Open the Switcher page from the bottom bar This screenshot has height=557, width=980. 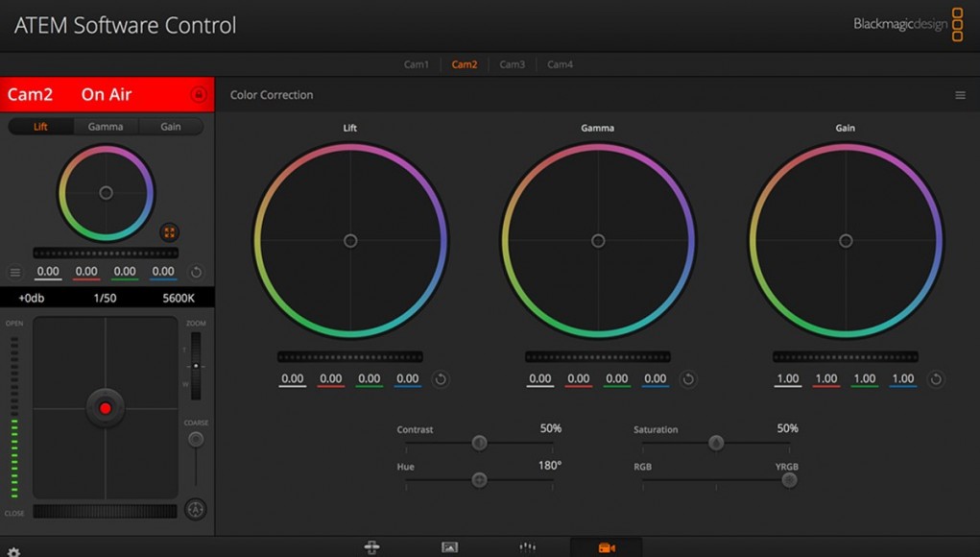coord(371,547)
